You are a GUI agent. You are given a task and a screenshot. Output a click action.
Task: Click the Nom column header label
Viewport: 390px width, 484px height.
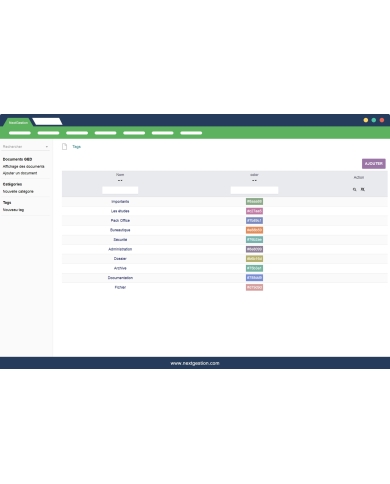pyautogui.click(x=120, y=175)
